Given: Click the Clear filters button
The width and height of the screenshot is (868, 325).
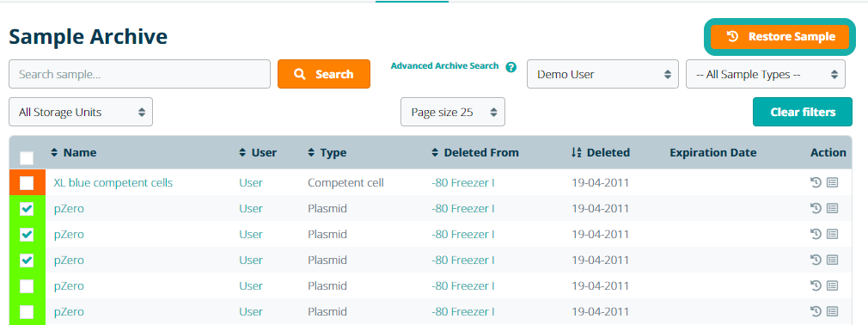Looking at the screenshot, I should click(803, 112).
